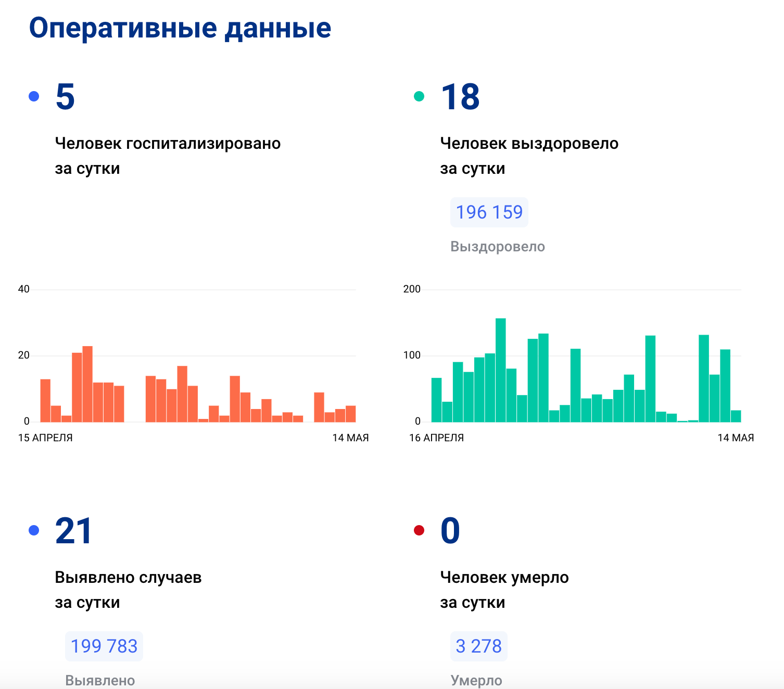784x689 pixels.
Task: Click the "16 АПРЕЛЯ" axis date label
Action: (436, 438)
